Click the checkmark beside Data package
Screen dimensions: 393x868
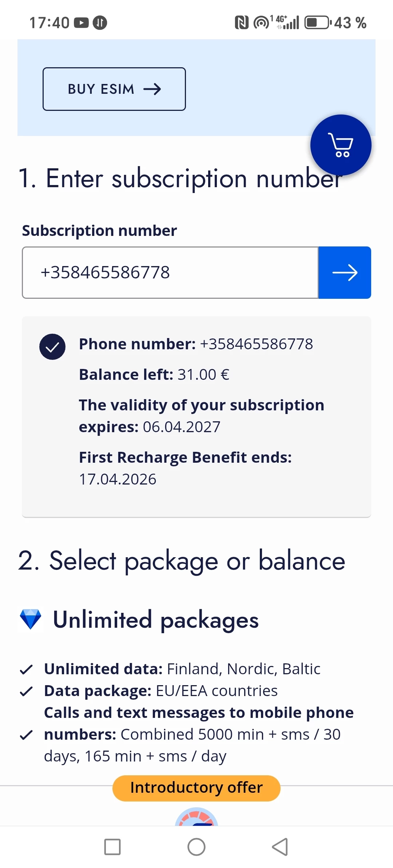[26, 691]
